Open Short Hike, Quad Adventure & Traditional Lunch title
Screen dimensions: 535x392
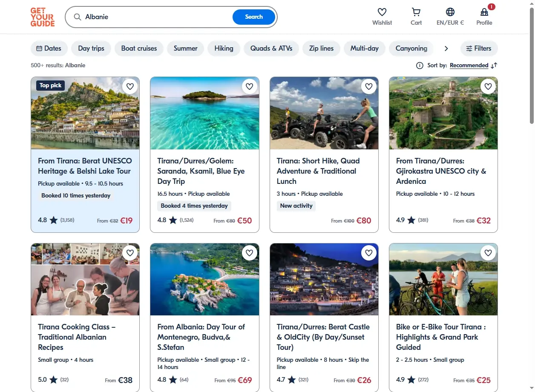pos(318,171)
